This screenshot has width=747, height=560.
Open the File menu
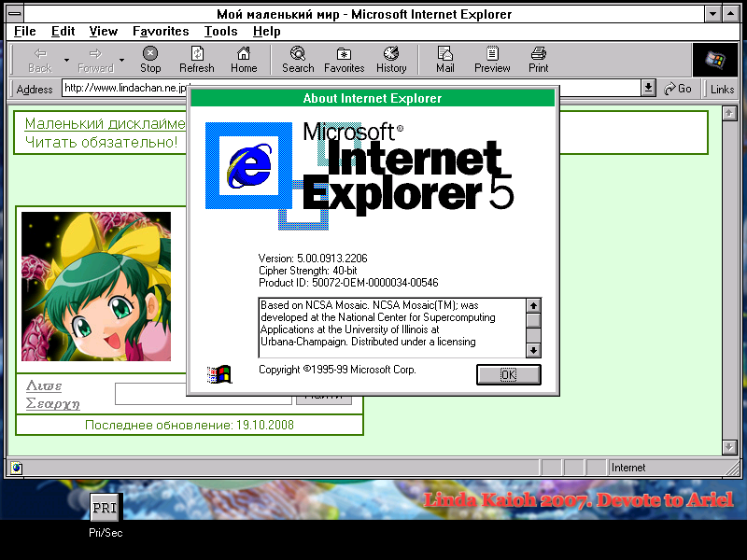click(25, 32)
